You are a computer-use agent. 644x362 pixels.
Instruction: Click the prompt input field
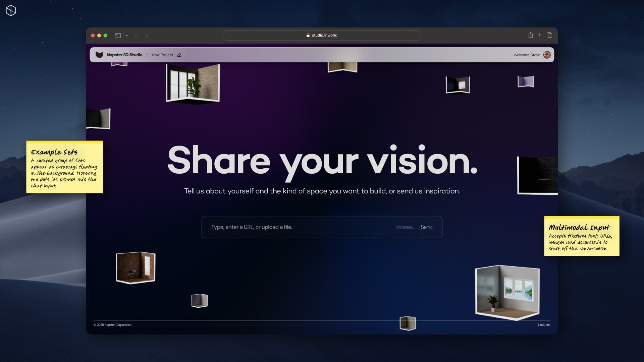click(285, 227)
